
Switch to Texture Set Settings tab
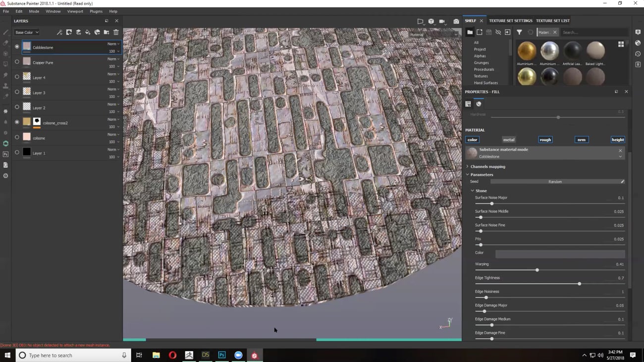(x=510, y=21)
